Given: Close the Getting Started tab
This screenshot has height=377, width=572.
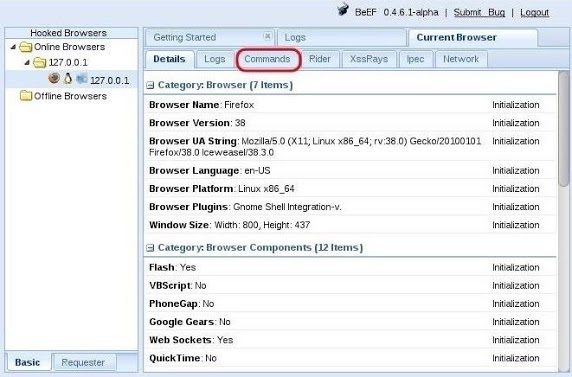Looking at the screenshot, I should [267, 36].
